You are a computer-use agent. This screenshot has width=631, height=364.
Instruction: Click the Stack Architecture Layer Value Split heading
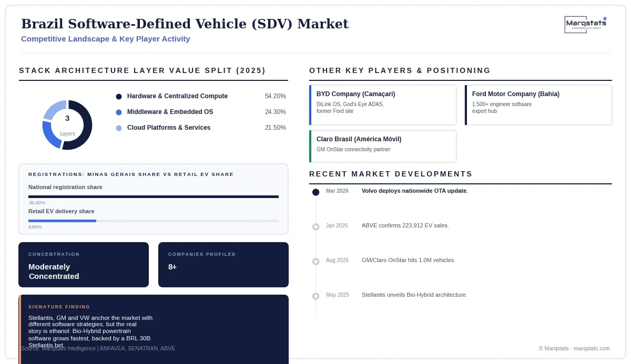pos(143,70)
